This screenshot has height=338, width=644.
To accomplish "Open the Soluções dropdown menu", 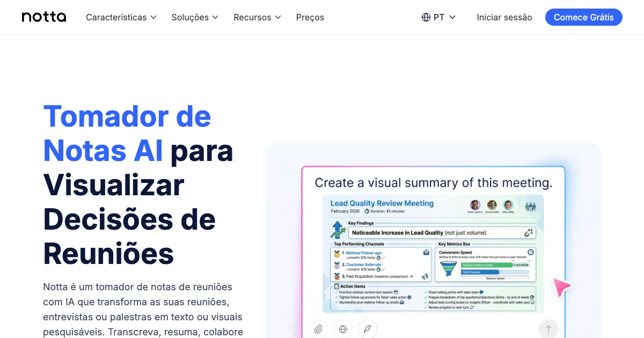I will (x=195, y=17).
